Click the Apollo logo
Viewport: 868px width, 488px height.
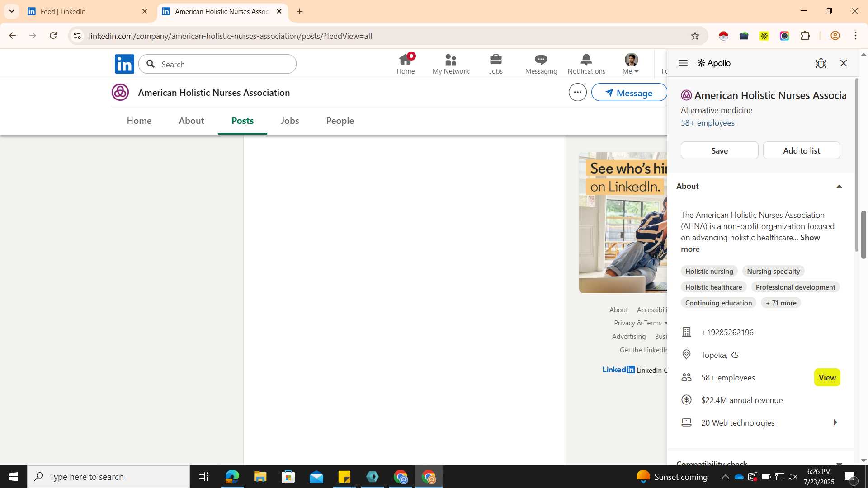(x=714, y=63)
